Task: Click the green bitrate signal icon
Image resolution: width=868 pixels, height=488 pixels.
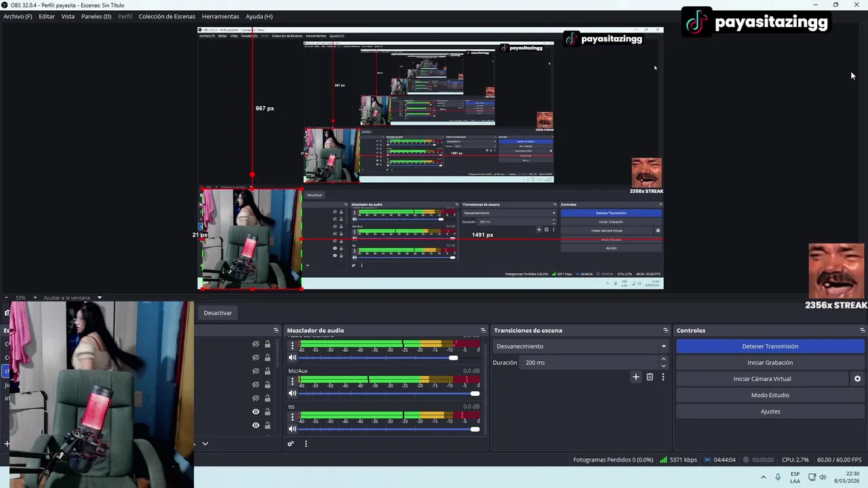Action: coord(663,460)
